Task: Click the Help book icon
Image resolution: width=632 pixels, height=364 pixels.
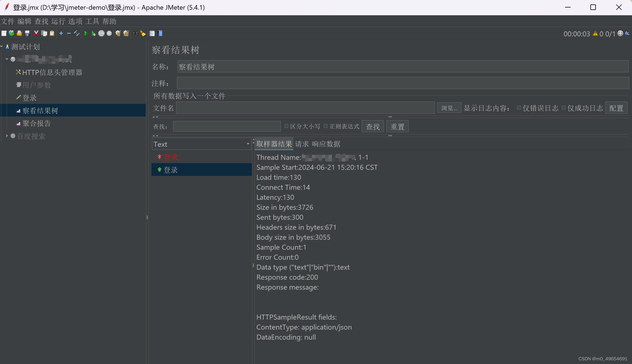Action: tap(160, 34)
